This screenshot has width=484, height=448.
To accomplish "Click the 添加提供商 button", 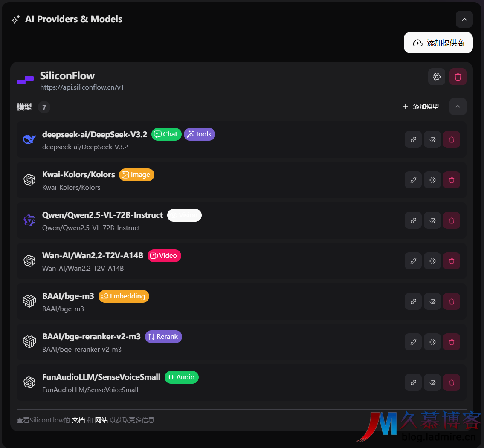I will [x=438, y=43].
